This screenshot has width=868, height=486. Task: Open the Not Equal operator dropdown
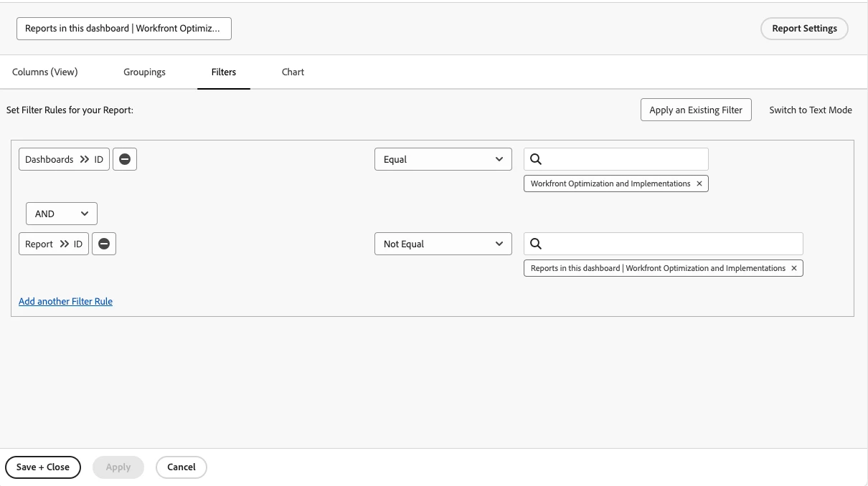coord(443,244)
